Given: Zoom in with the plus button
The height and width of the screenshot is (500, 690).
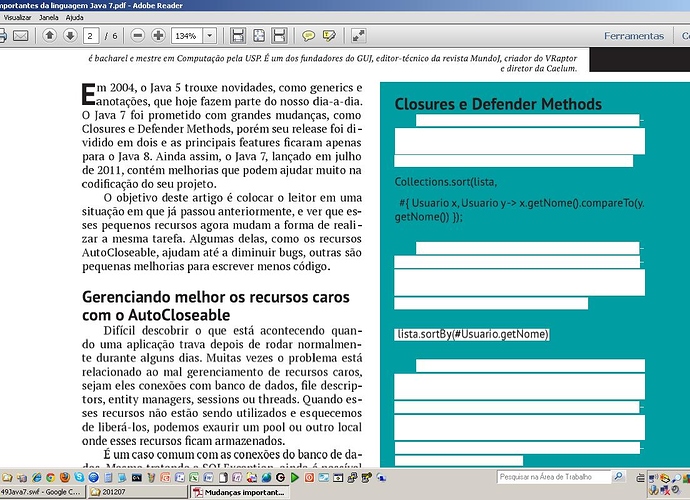Looking at the screenshot, I should (x=158, y=35).
